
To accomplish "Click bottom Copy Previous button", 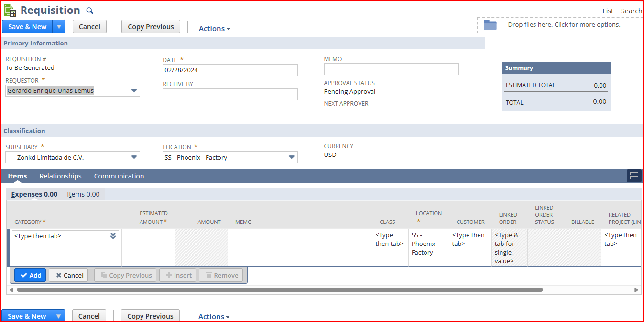I will (150, 316).
